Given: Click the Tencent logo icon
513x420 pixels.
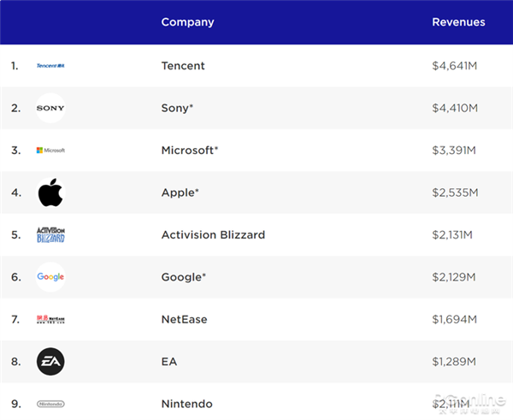Looking at the screenshot, I should coord(50,66).
